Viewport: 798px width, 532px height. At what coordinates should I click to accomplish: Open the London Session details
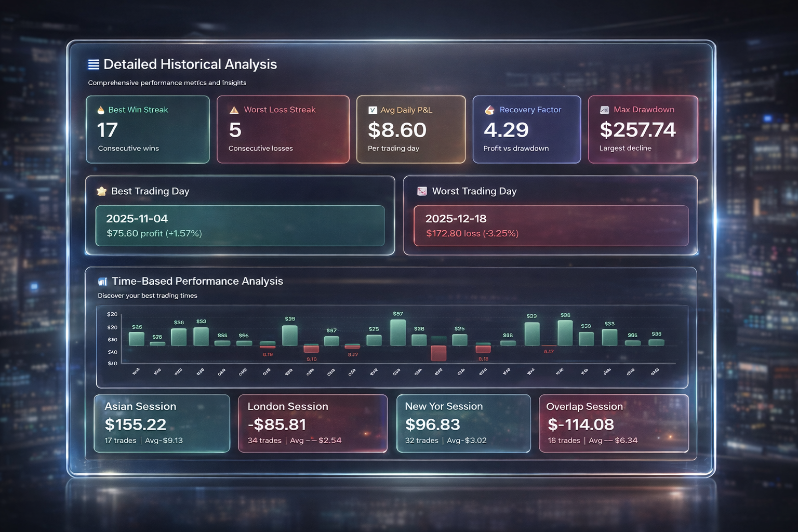[312, 423]
